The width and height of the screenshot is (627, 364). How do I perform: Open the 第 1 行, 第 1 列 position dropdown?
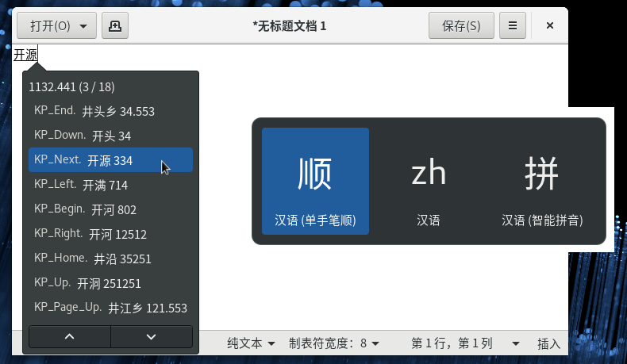[x=465, y=343]
